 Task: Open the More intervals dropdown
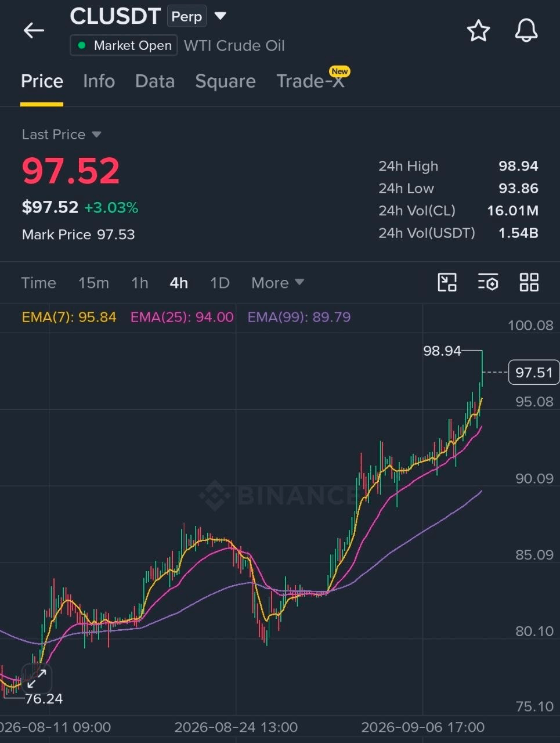click(x=277, y=283)
